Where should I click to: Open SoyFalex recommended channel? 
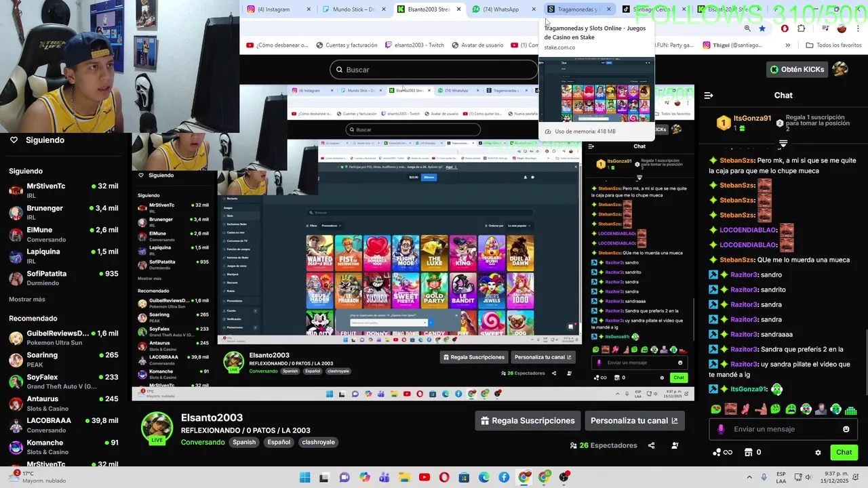click(x=64, y=382)
